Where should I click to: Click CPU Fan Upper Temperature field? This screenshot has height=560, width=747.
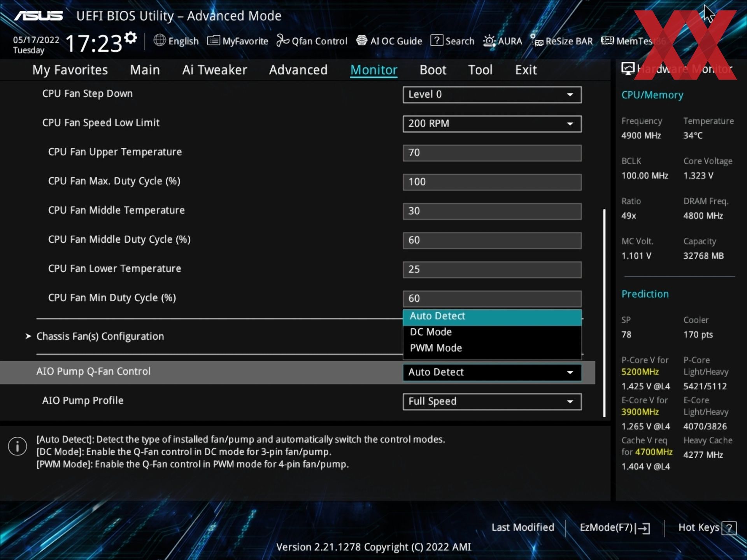pyautogui.click(x=492, y=153)
